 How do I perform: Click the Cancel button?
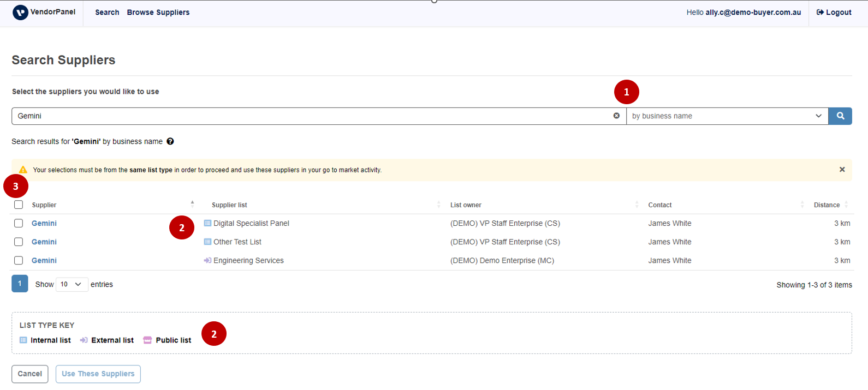(x=30, y=374)
